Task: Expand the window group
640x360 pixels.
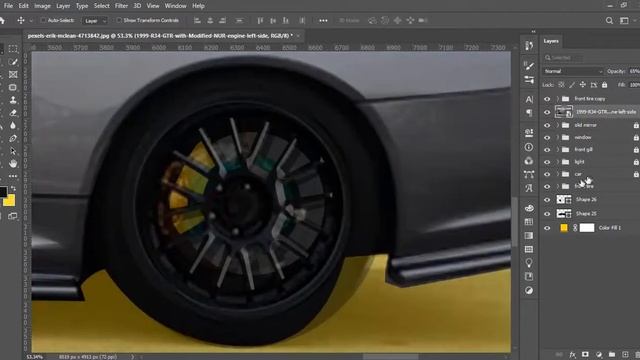Action: [558, 138]
